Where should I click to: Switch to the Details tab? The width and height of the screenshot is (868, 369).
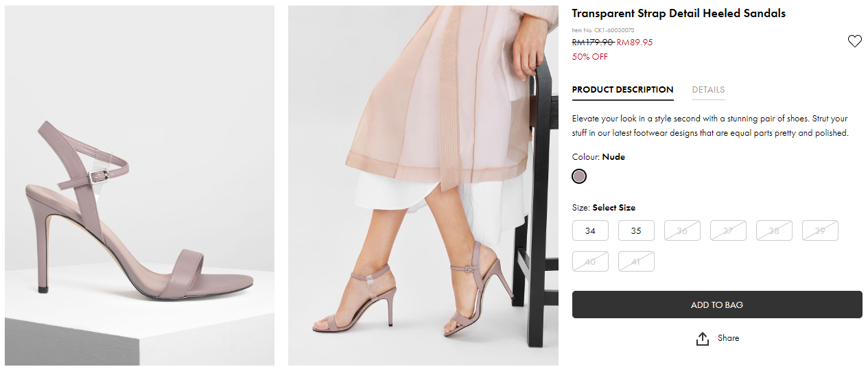[708, 90]
